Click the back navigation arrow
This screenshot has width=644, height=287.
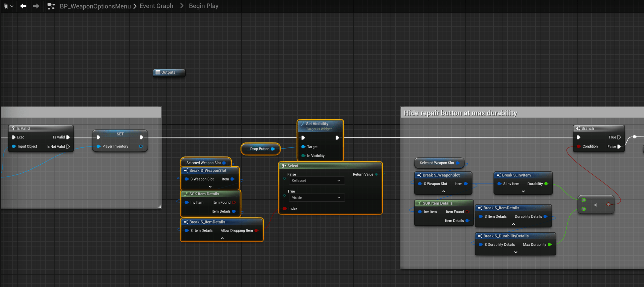(x=23, y=6)
